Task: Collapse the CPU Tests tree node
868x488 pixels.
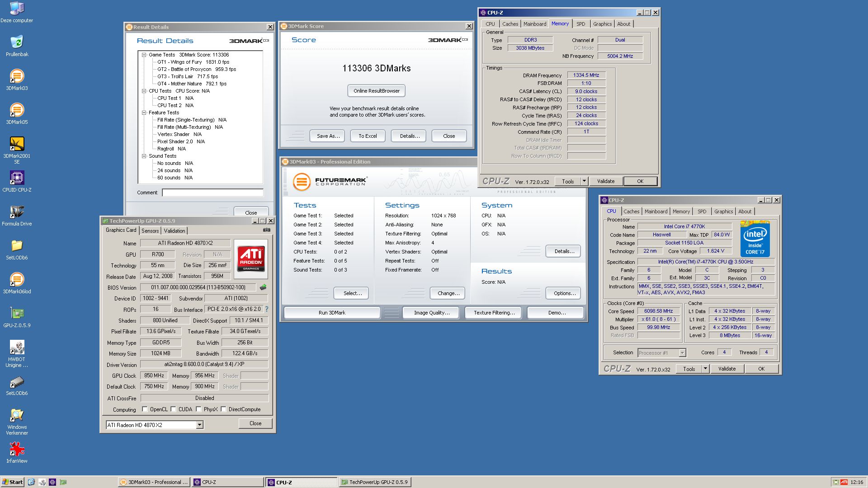Action: pos(144,91)
